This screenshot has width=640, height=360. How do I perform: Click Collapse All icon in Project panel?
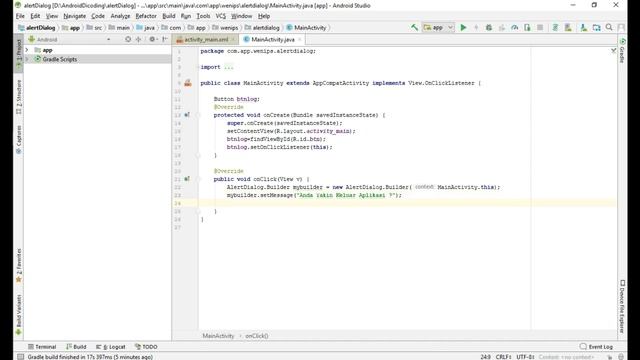[138, 39]
